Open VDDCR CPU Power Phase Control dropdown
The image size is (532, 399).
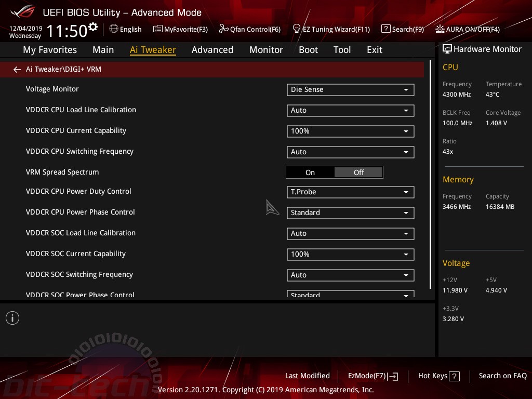click(351, 212)
